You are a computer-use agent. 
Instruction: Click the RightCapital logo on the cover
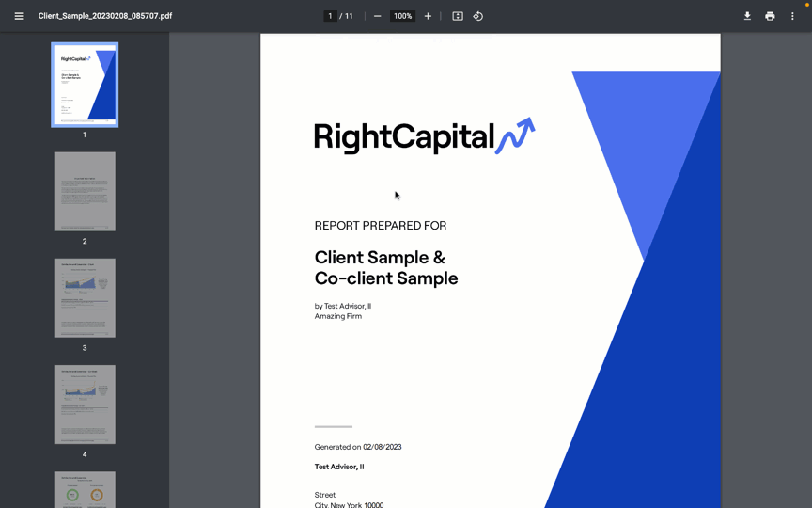424,136
